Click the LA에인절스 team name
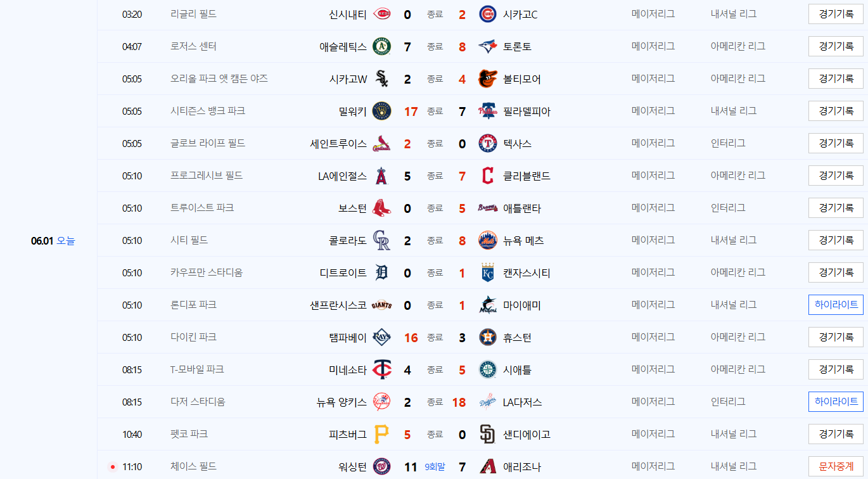Screen dimensions: 868x479 tap(342, 176)
